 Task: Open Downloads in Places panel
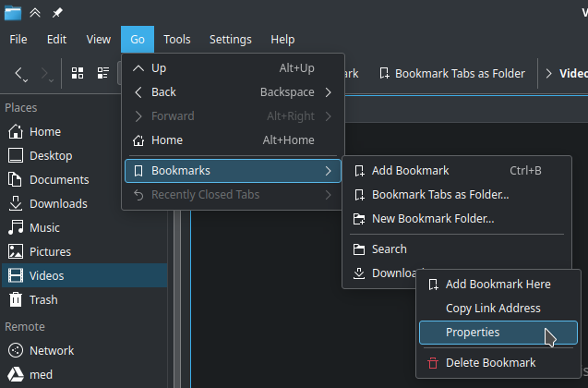pyautogui.click(x=84, y=204)
